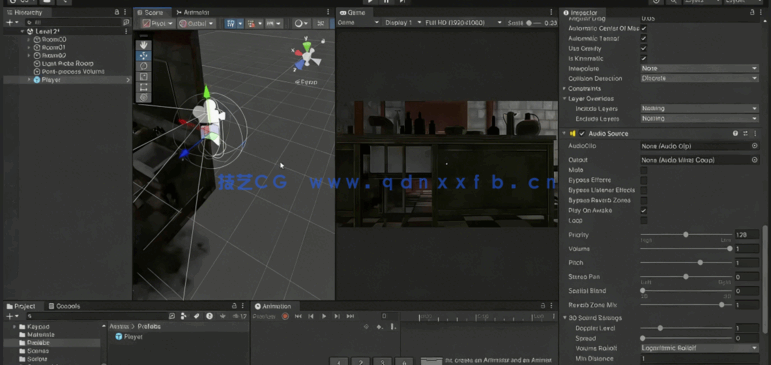Viewport: 771px width, 365px height.
Task: Select the Scale tool in Scene toolbar
Action: 144,76
